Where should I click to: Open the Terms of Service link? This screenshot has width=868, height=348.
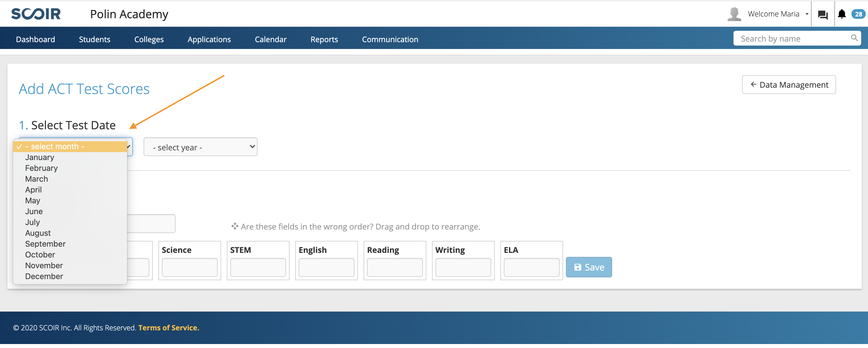click(168, 328)
